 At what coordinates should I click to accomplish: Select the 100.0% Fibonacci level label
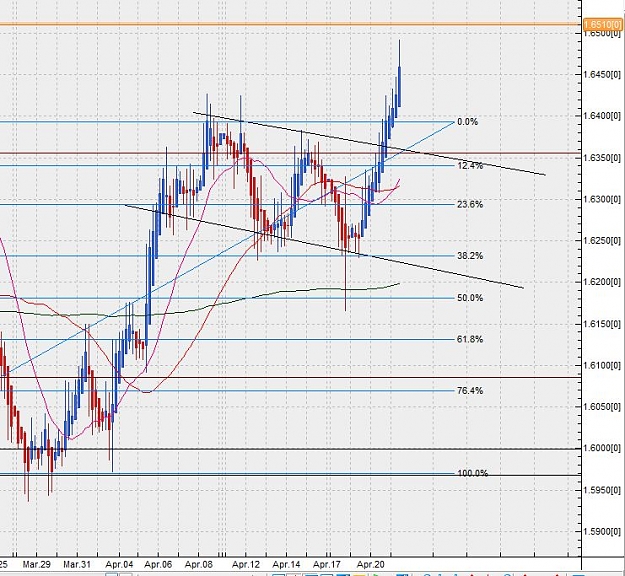pyautogui.click(x=473, y=473)
